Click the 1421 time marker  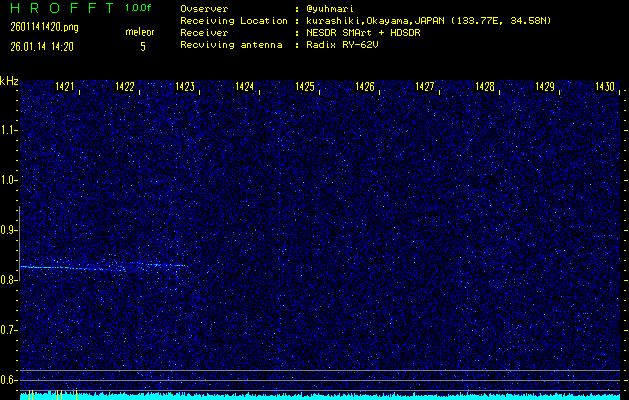(65, 88)
